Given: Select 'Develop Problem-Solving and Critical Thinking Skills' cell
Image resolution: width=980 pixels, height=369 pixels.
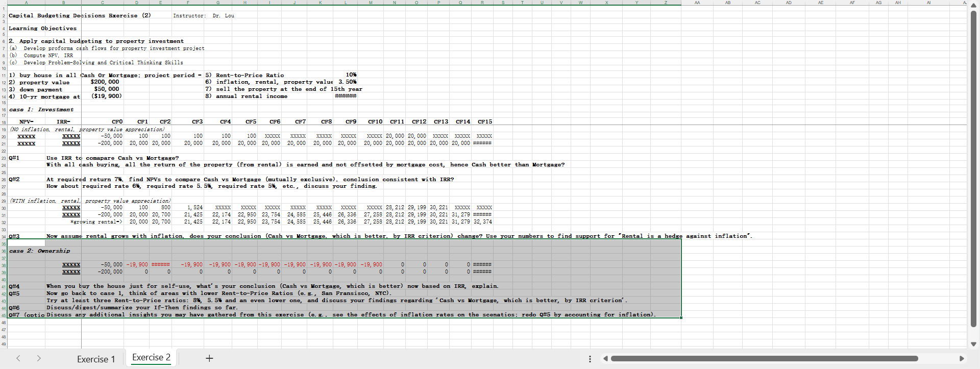Looking at the screenshot, I should click(x=103, y=62).
